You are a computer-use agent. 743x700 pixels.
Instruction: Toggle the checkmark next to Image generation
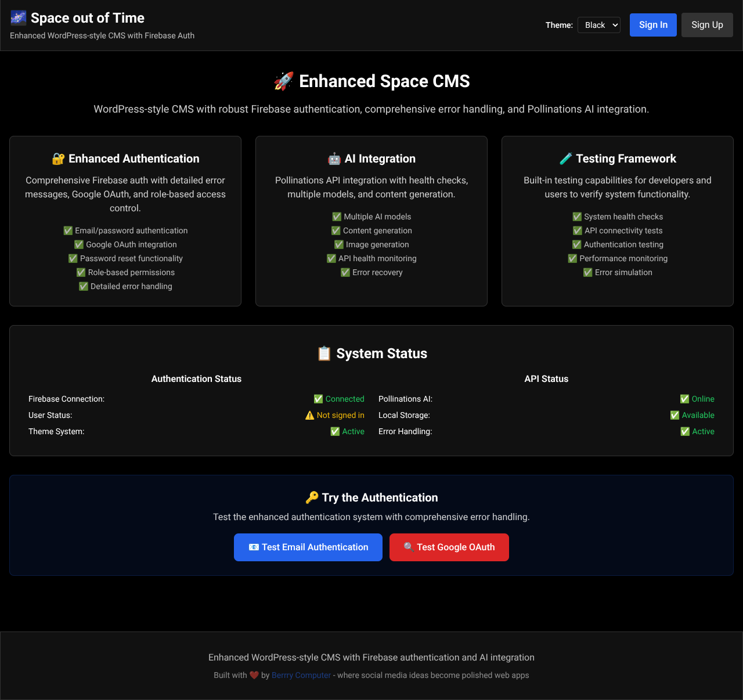pos(339,244)
